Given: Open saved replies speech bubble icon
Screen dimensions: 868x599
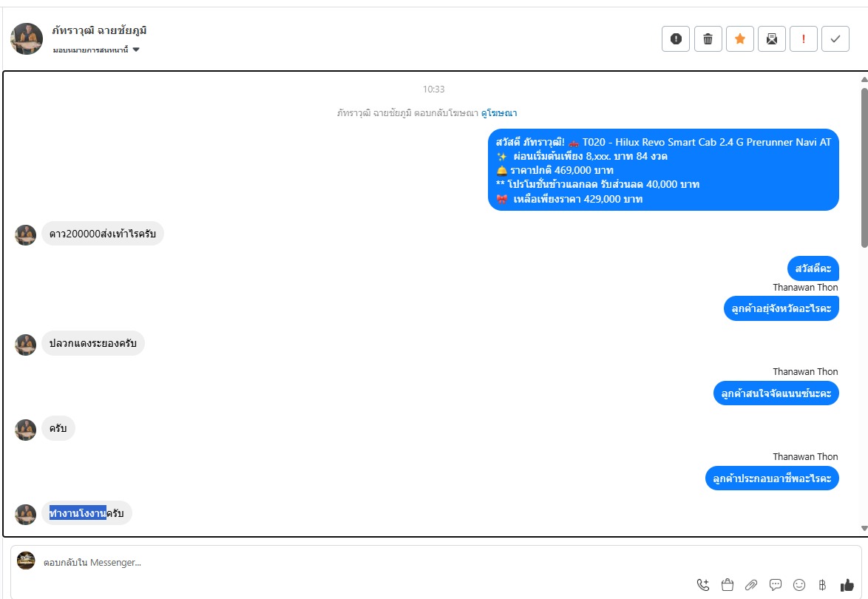Looking at the screenshot, I should click(776, 585).
